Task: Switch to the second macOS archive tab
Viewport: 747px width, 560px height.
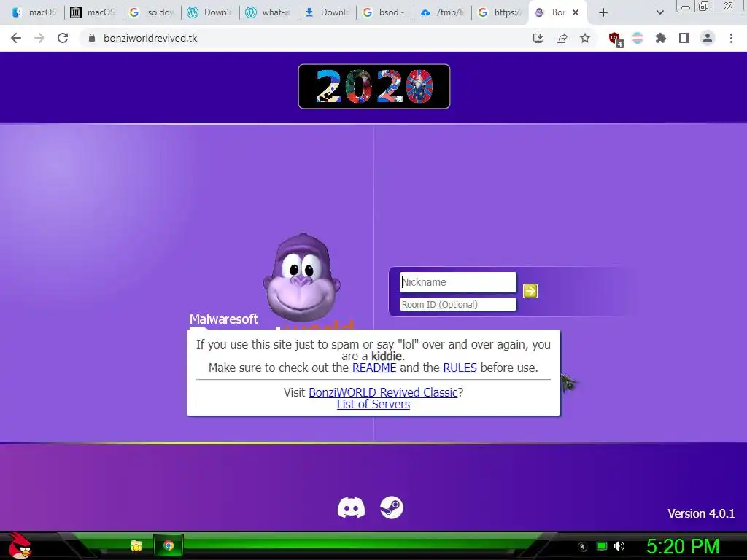Action: tap(93, 12)
